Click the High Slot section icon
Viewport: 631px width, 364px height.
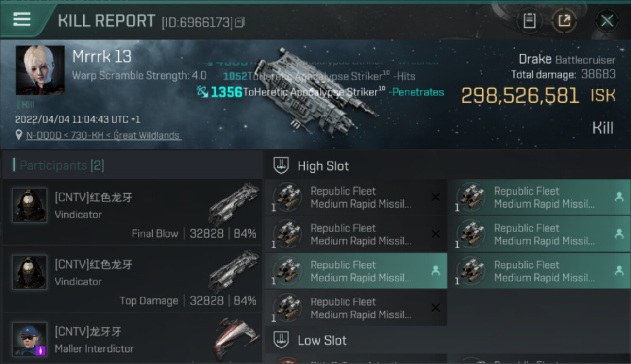[281, 166]
